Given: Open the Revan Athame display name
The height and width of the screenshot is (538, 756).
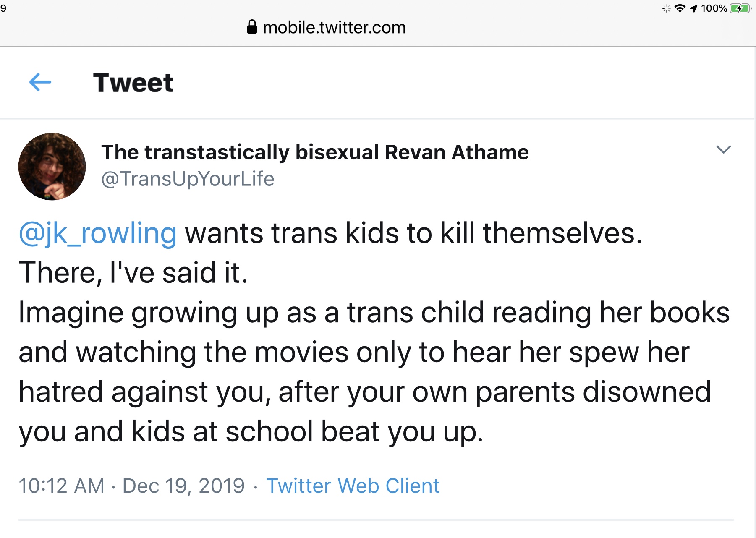Looking at the screenshot, I should (315, 152).
